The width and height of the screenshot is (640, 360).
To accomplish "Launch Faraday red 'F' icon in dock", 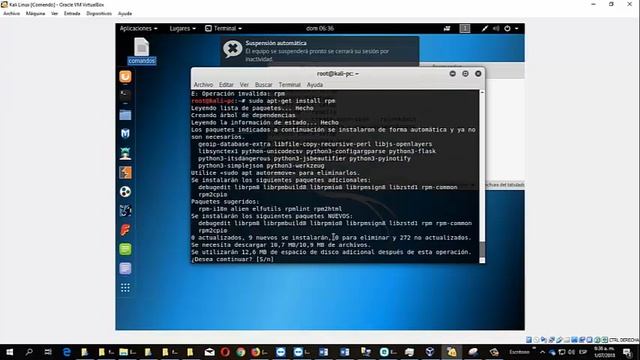I will (125, 230).
